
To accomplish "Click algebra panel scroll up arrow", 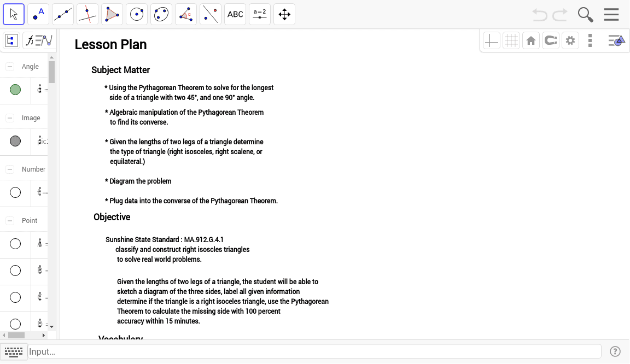I will click(51, 57).
